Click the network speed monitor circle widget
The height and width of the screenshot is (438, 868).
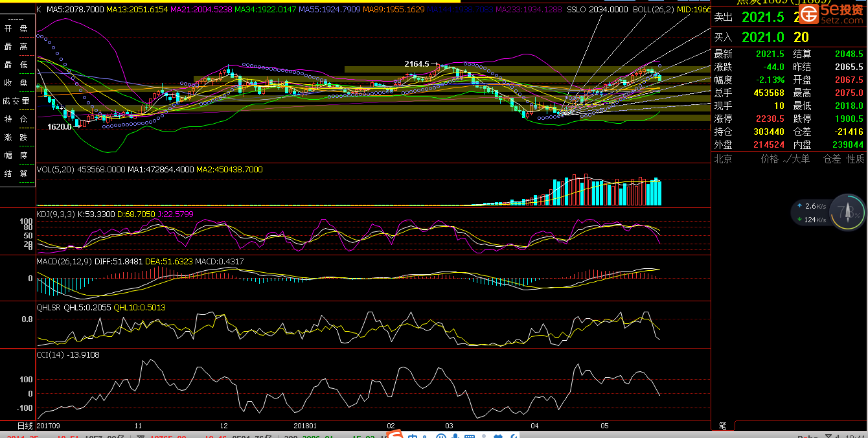point(847,211)
